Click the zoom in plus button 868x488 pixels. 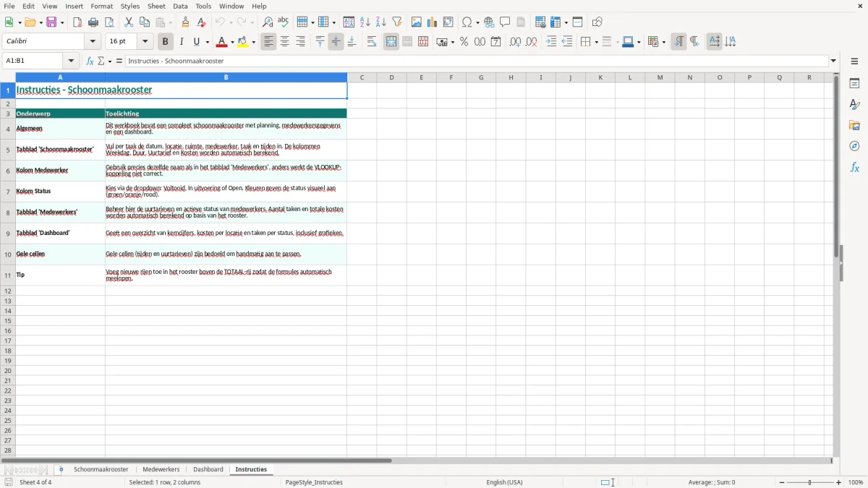click(839, 482)
